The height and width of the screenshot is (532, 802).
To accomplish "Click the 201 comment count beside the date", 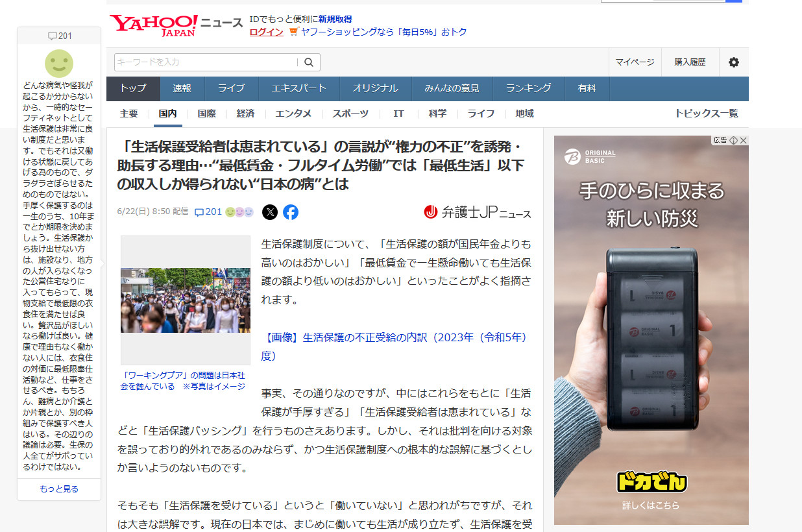I will pyautogui.click(x=208, y=212).
